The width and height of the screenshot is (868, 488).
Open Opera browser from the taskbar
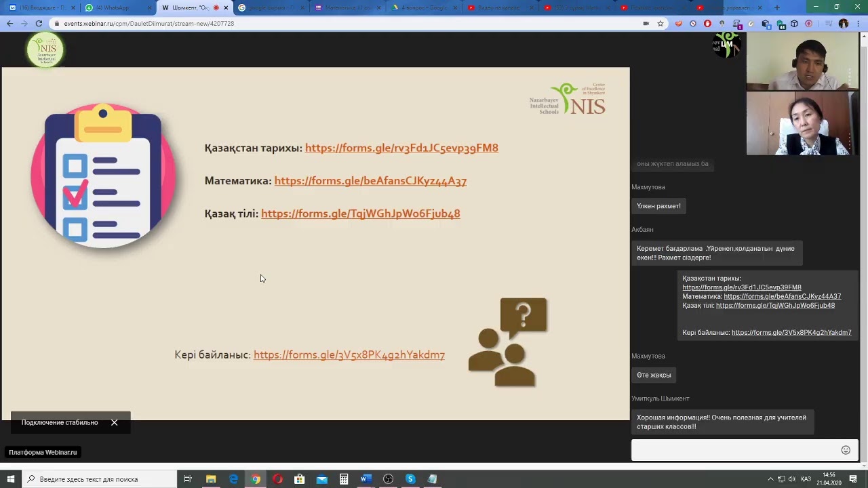point(277,479)
